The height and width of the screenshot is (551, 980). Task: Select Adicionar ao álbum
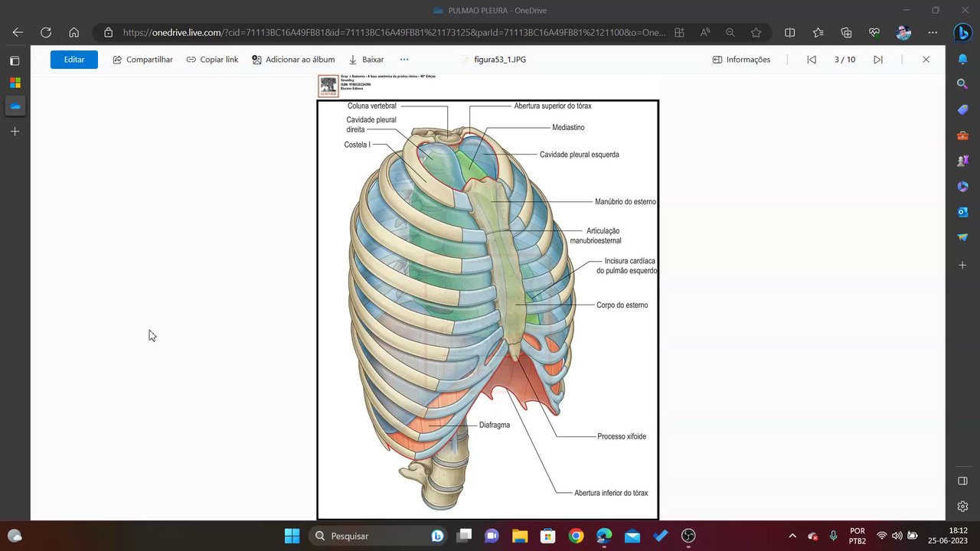293,60
